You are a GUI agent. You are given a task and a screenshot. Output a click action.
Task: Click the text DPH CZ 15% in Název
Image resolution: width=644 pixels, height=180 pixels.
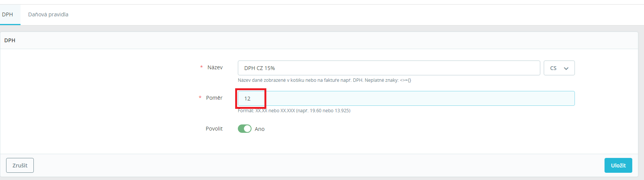tap(259, 68)
